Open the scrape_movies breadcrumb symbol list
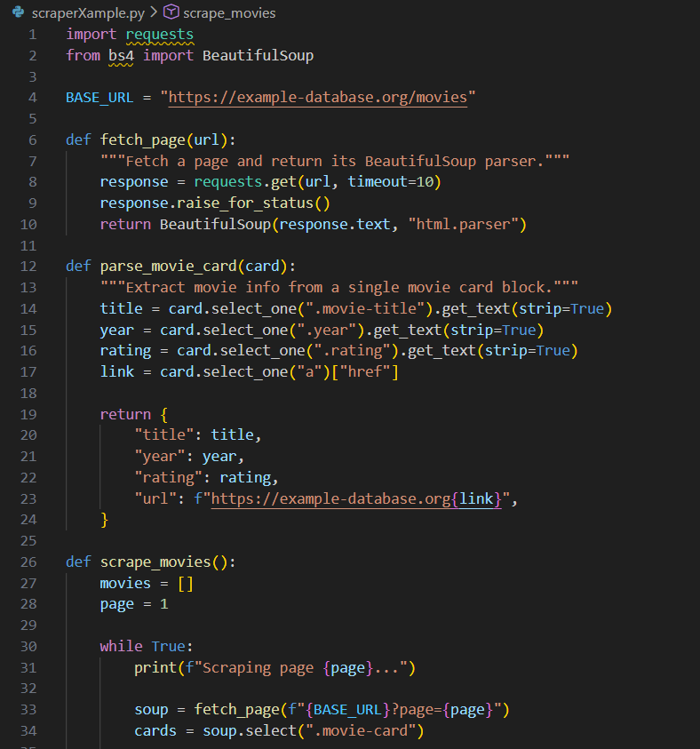 (x=229, y=13)
